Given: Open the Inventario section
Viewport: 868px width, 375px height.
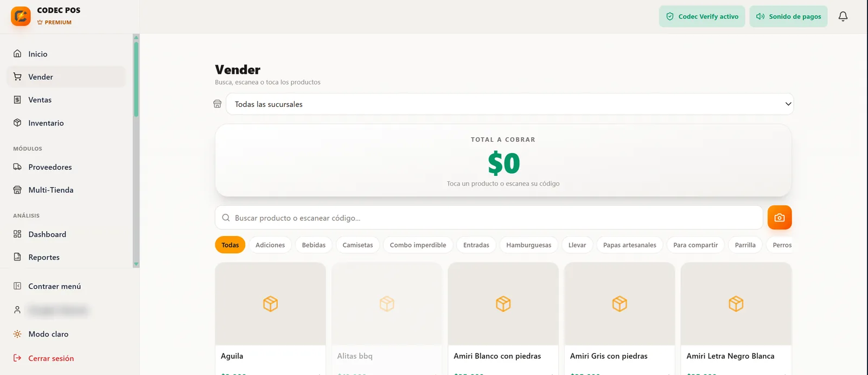Looking at the screenshot, I should (x=66, y=123).
